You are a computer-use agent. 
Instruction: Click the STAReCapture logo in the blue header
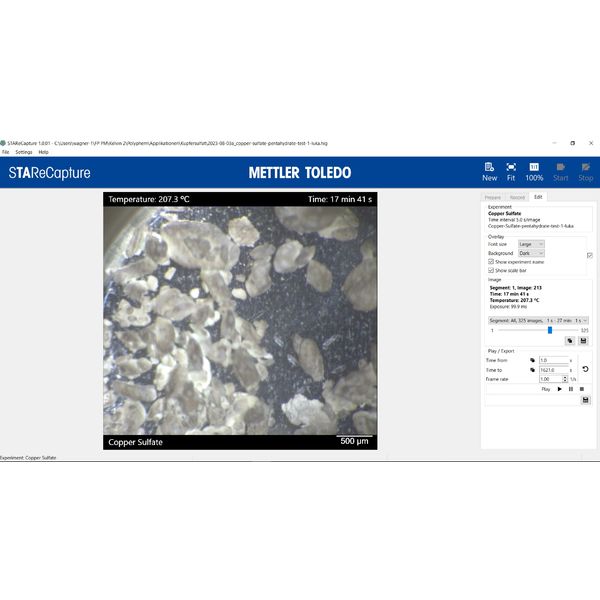[x=50, y=173]
